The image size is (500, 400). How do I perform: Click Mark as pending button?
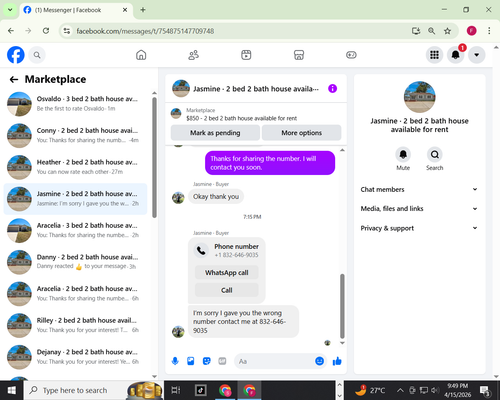215,133
